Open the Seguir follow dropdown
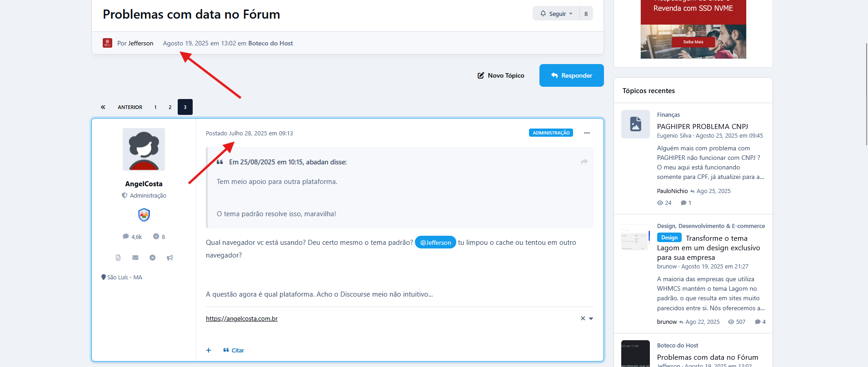This screenshot has width=868, height=367. tap(556, 14)
